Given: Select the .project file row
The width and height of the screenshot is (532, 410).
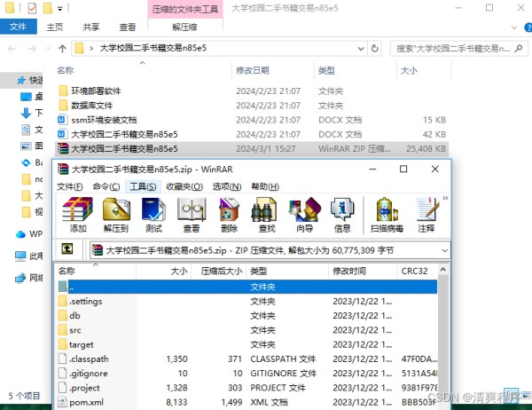Looking at the screenshot, I should pos(247,388).
